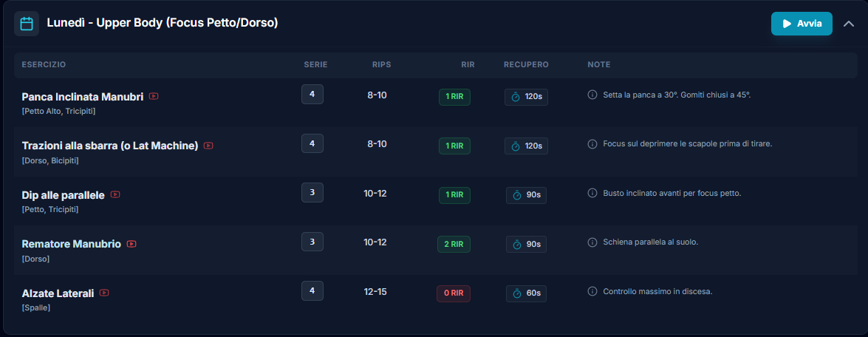Collapse the Lunedì Upper Body section
Image resolution: width=868 pixels, height=337 pixels.
point(849,24)
